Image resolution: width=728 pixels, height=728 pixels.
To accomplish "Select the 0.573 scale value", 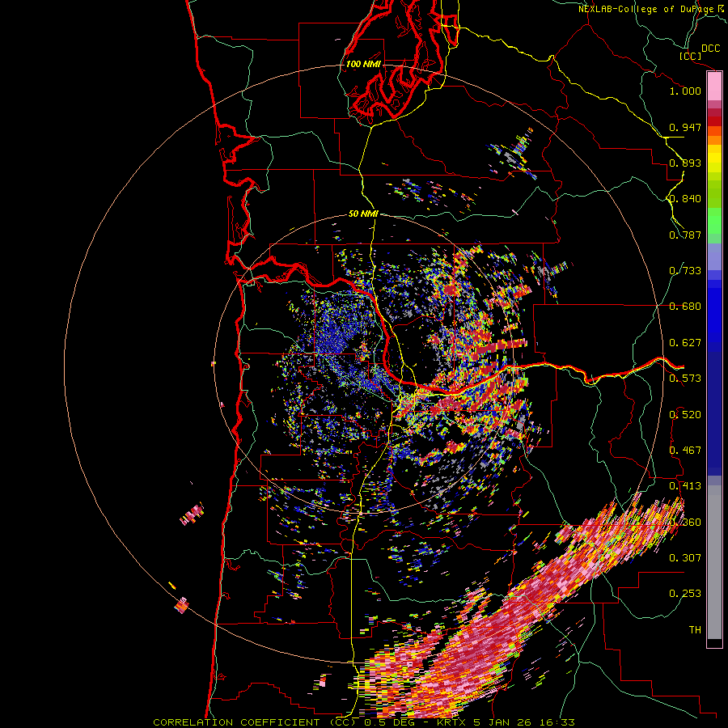I will pyautogui.click(x=685, y=379).
